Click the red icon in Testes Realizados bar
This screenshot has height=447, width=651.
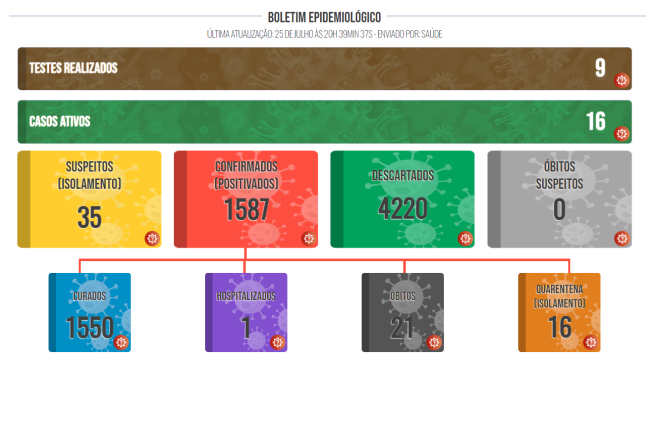pos(621,80)
